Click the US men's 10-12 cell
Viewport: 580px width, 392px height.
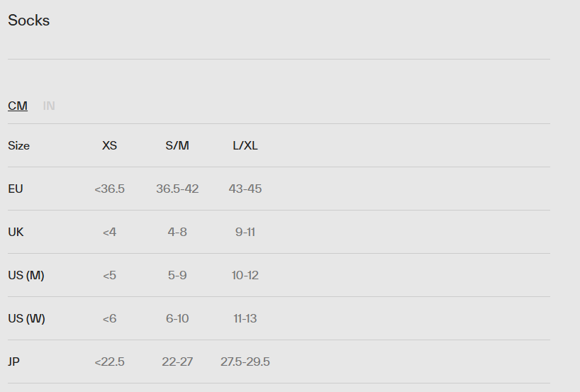click(x=245, y=275)
